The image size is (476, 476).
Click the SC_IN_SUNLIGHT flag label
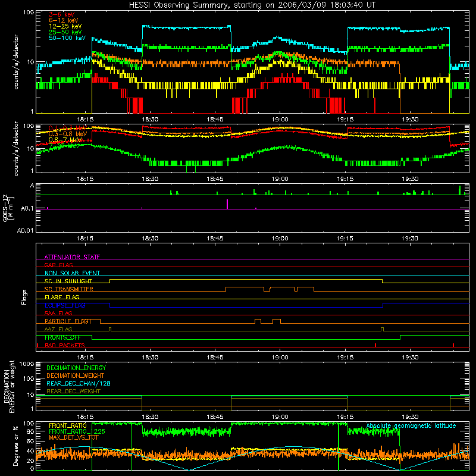click(68, 281)
